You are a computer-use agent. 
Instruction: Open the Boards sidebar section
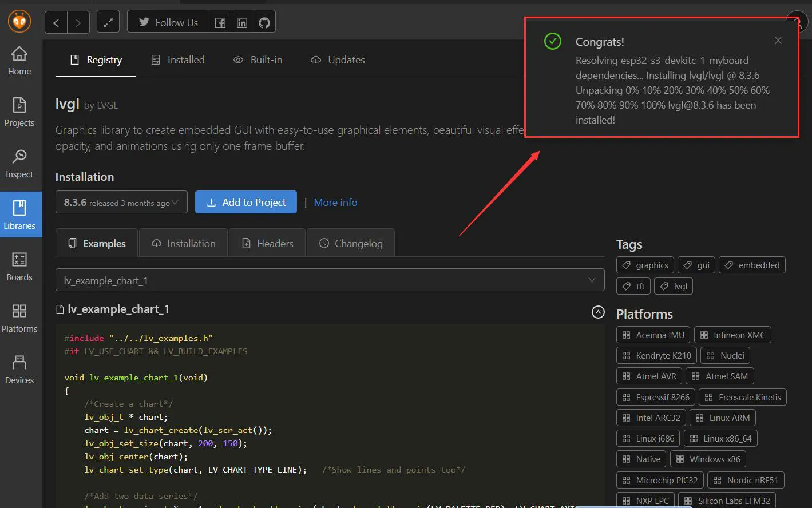[19, 267]
